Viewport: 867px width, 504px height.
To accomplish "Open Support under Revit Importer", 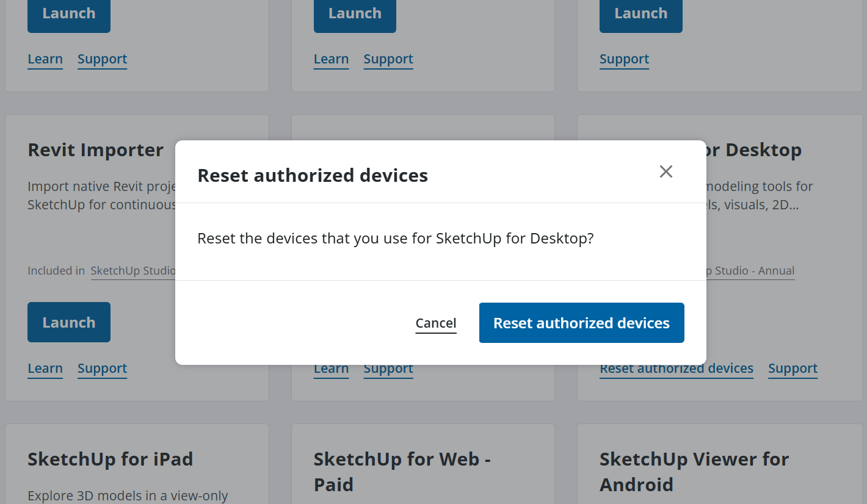I will click(102, 368).
